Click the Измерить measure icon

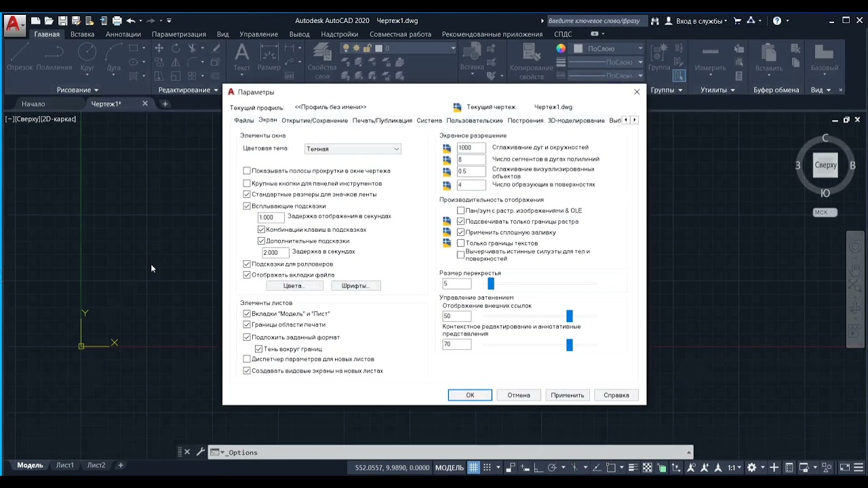pos(711,58)
